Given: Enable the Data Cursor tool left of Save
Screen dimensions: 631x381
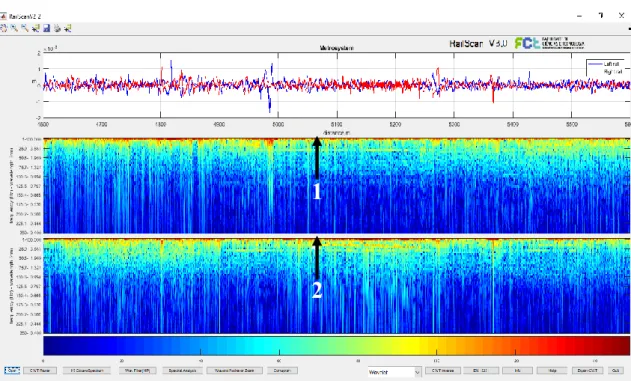Looking at the screenshot, I should coord(36,28).
